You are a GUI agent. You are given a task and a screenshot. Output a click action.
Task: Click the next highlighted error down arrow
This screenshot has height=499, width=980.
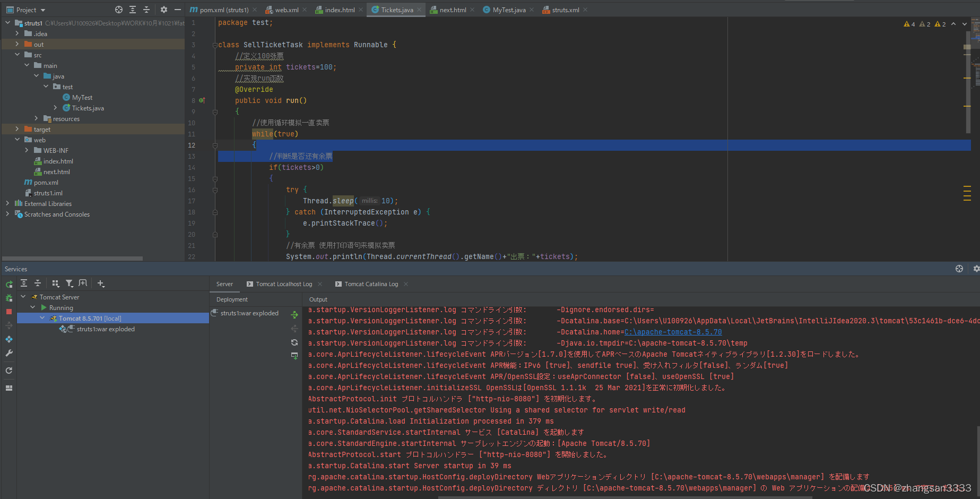tap(965, 24)
